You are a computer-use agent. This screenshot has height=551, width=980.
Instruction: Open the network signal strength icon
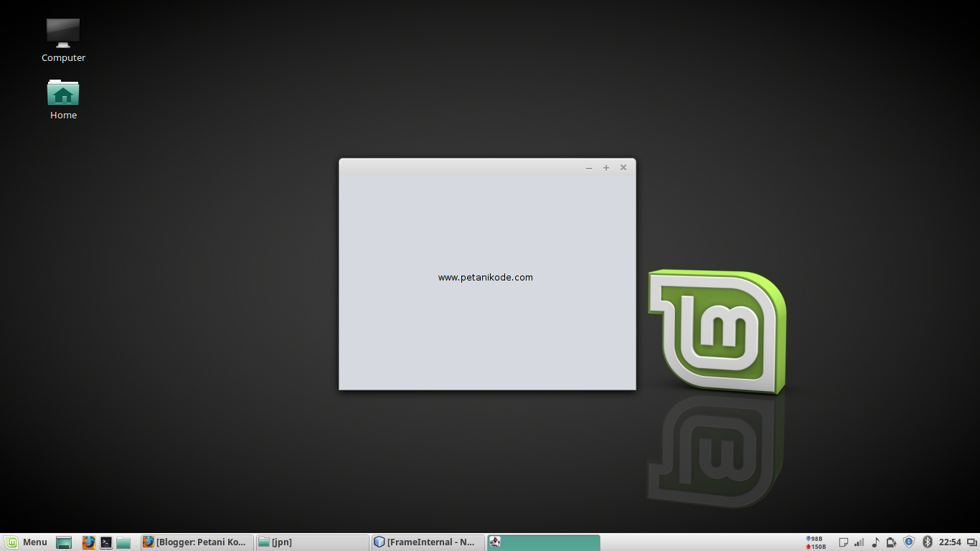[859, 542]
